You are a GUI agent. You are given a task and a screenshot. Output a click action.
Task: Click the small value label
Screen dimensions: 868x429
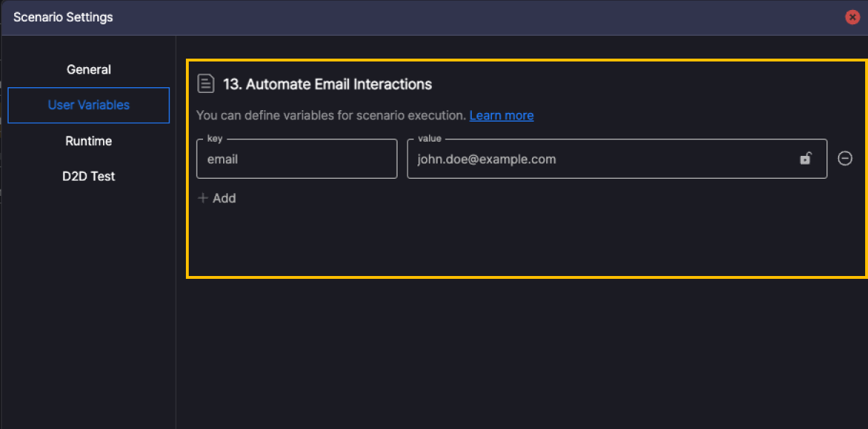click(x=429, y=139)
